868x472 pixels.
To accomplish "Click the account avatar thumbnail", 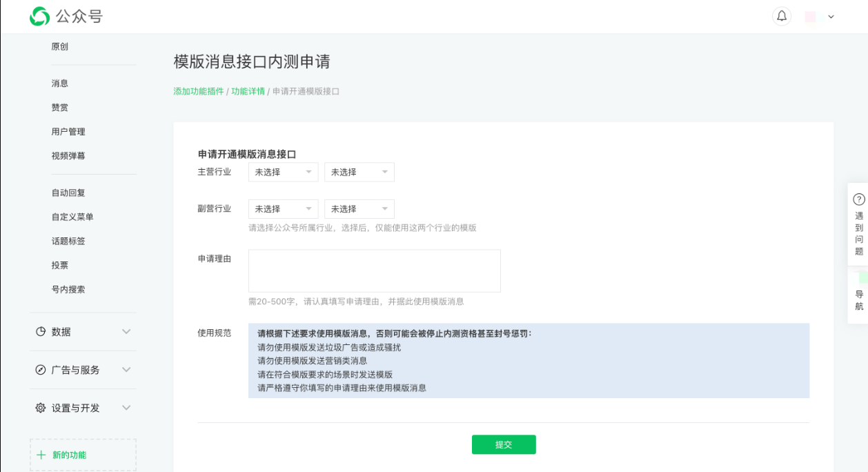I will [811, 17].
